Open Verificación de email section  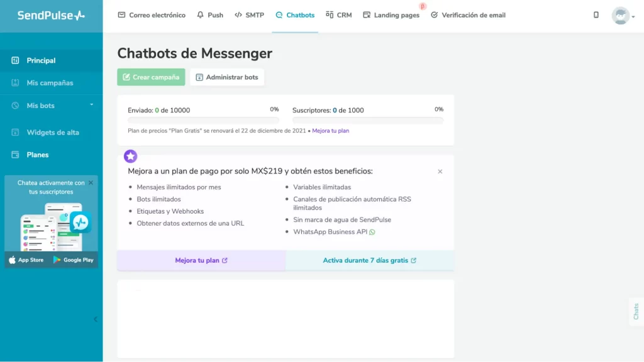[468, 15]
